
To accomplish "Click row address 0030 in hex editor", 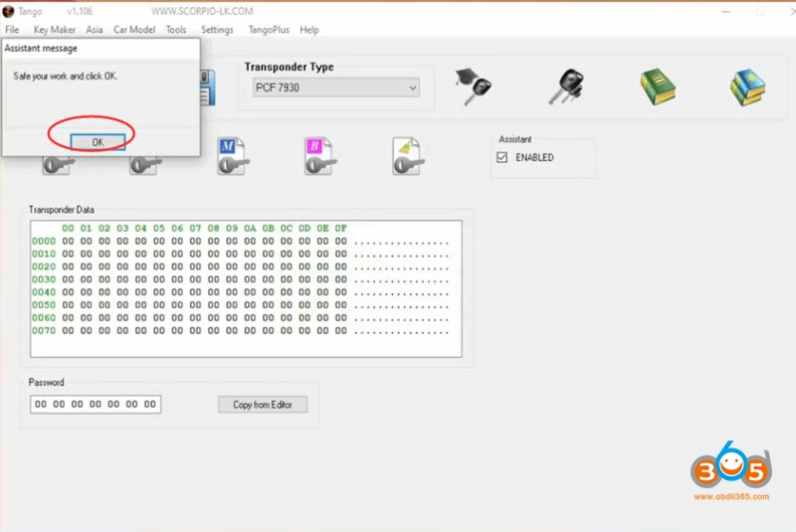I will [44, 279].
